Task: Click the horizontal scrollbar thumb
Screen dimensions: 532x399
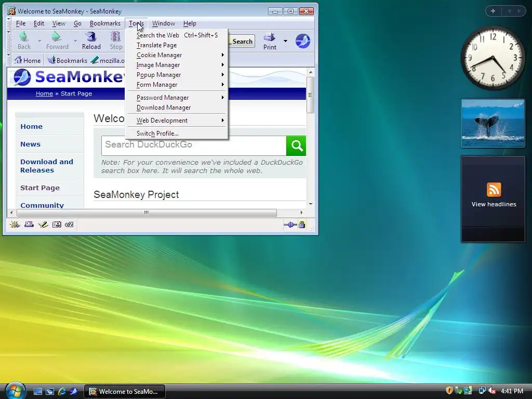Action: point(147,212)
